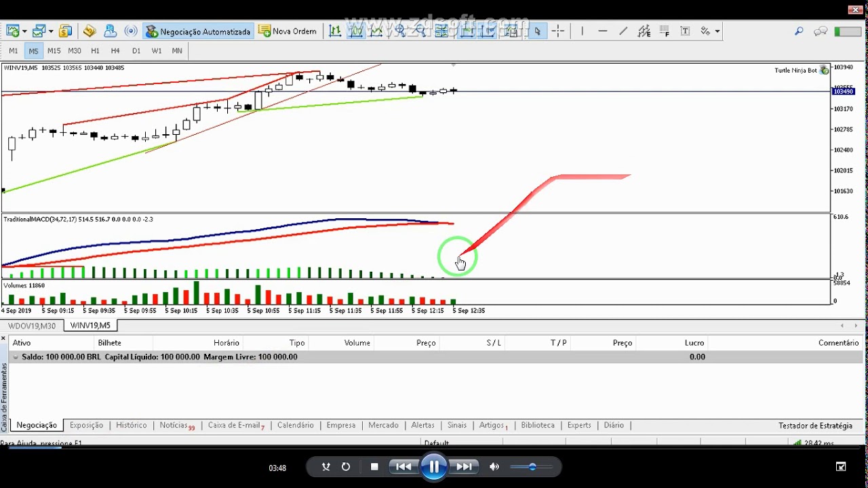Expand the new chart dropdown arrow
The height and width of the screenshot is (488, 868).
point(24,32)
